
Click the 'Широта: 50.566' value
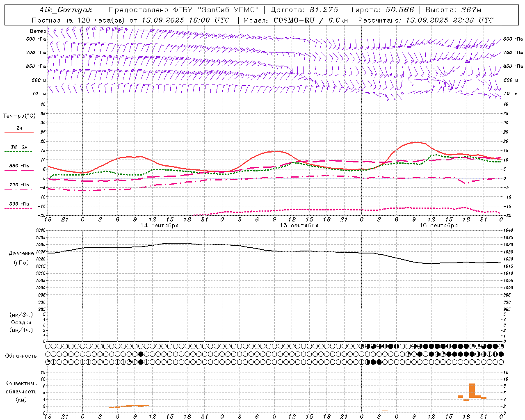click(x=382, y=10)
